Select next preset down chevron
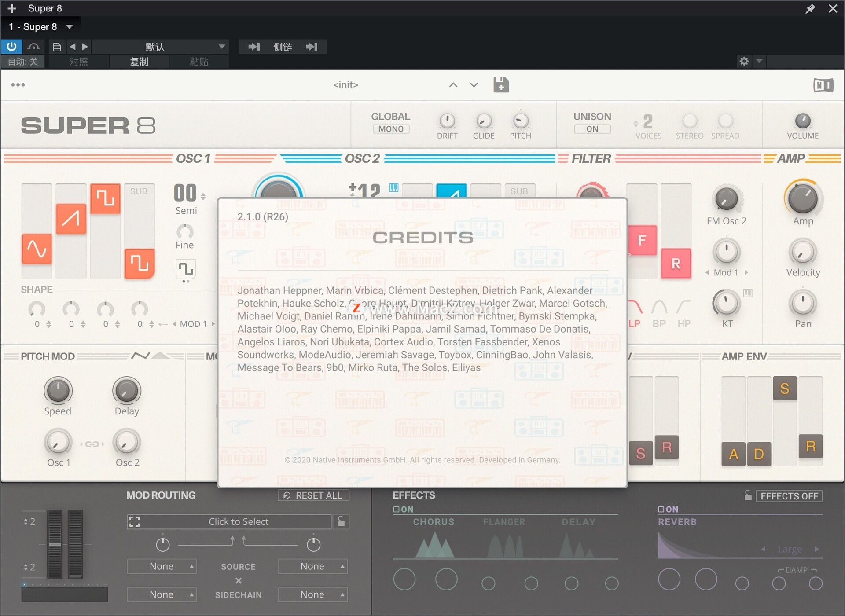845x616 pixels. [474, 85]
